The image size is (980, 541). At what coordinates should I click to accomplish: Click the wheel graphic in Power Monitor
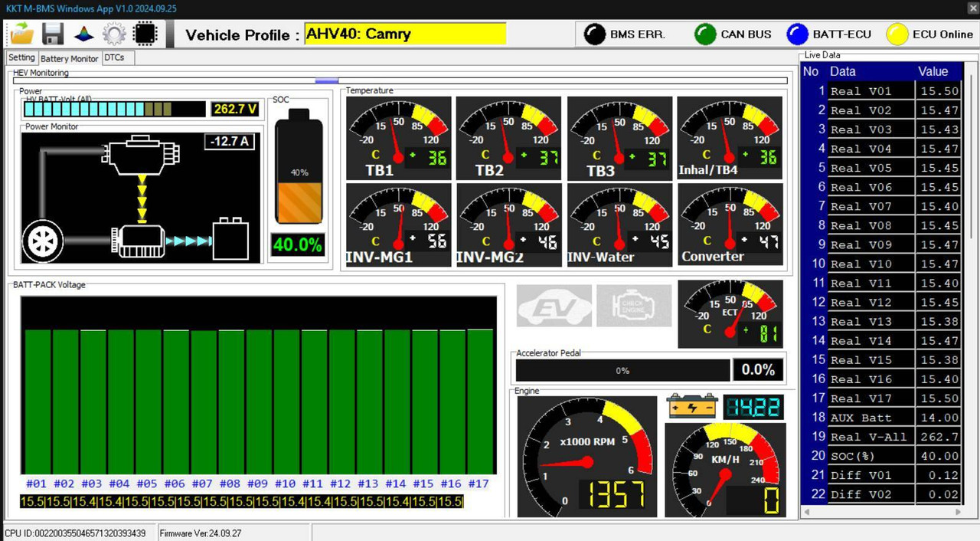(x=43, y=241)
